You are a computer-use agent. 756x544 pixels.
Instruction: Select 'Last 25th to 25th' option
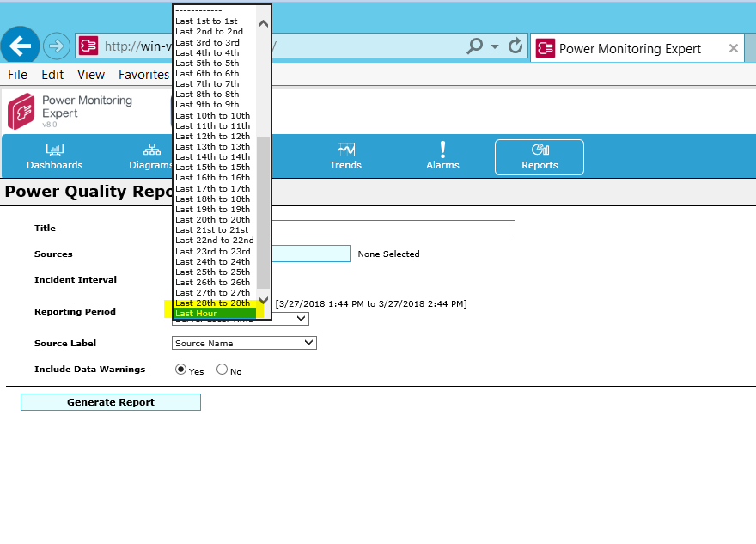[x=215, y=272]
